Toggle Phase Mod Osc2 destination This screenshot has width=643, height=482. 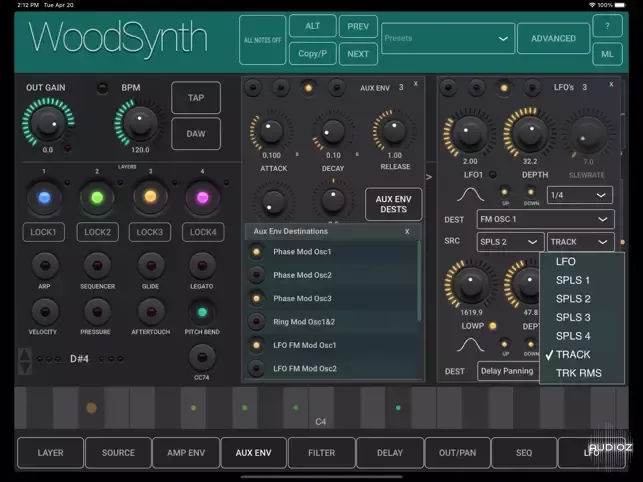pos(256,275)
